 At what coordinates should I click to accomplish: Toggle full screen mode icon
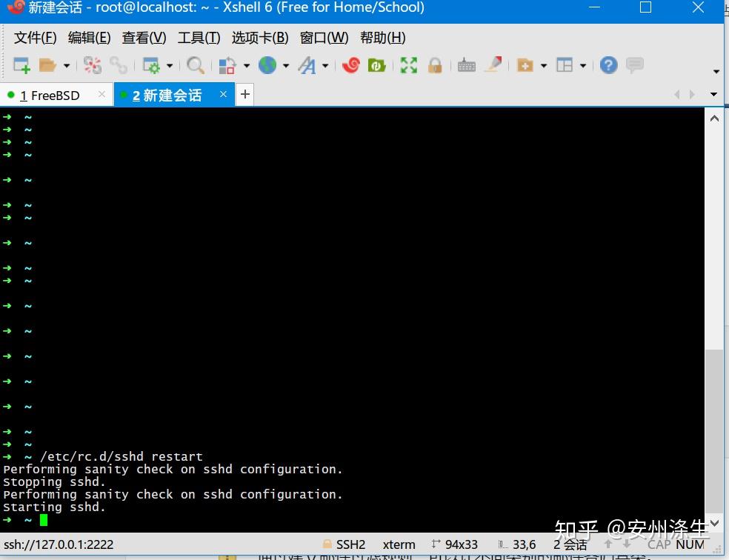click(408, 65)
